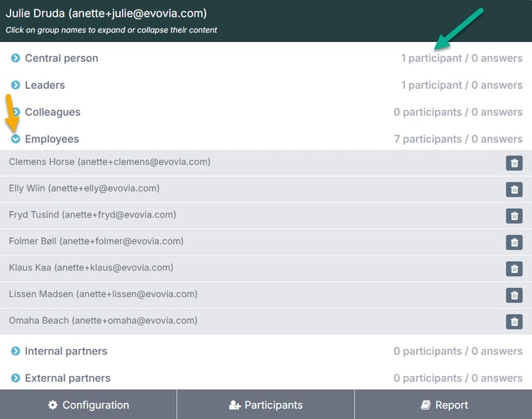Switch to the Participants tab
This screenshot has width=532, height=419.
pos(265,405)
